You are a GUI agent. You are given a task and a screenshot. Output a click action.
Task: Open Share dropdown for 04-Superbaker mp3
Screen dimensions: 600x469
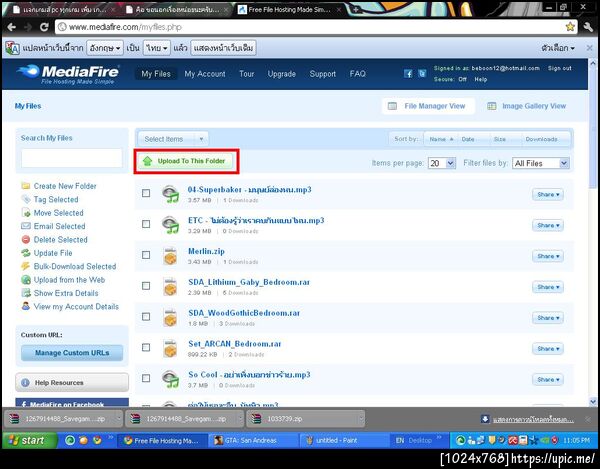coord(548,194)
